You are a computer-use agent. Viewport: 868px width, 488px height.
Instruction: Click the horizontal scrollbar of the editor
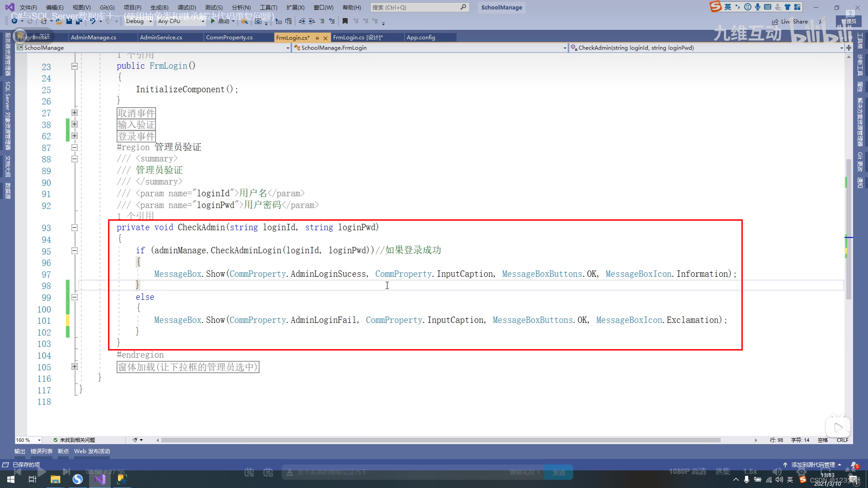click(x=441, y=440)
